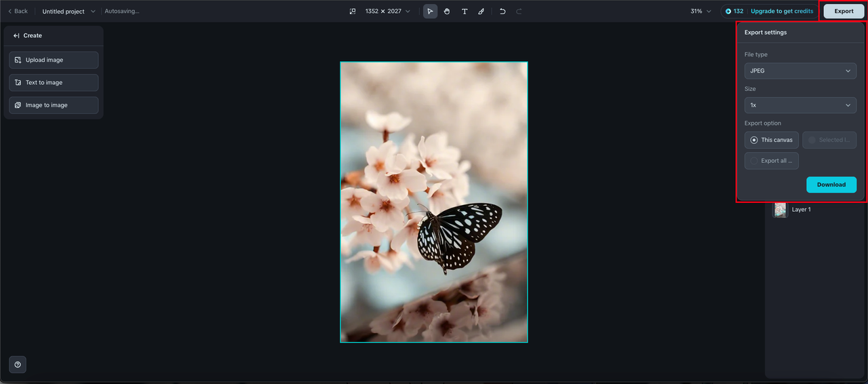Activate the hand pan tool
This screenshot has width=868, height=384.
(x=447, y=12)
